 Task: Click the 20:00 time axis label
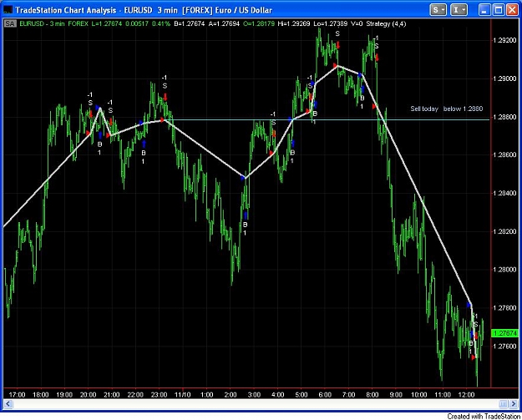[88, 395]
